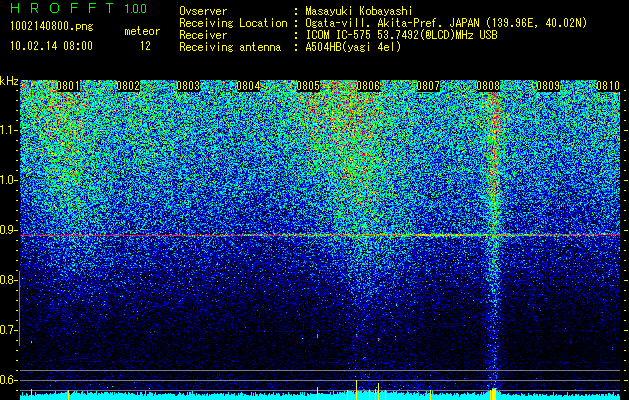
Task: Click the 0808 time marker
Action: click(488, 86)
